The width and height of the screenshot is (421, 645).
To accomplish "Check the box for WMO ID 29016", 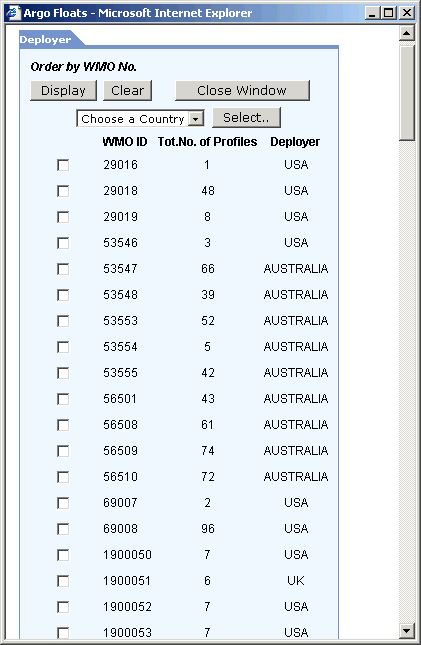I will tap(63, 165).
